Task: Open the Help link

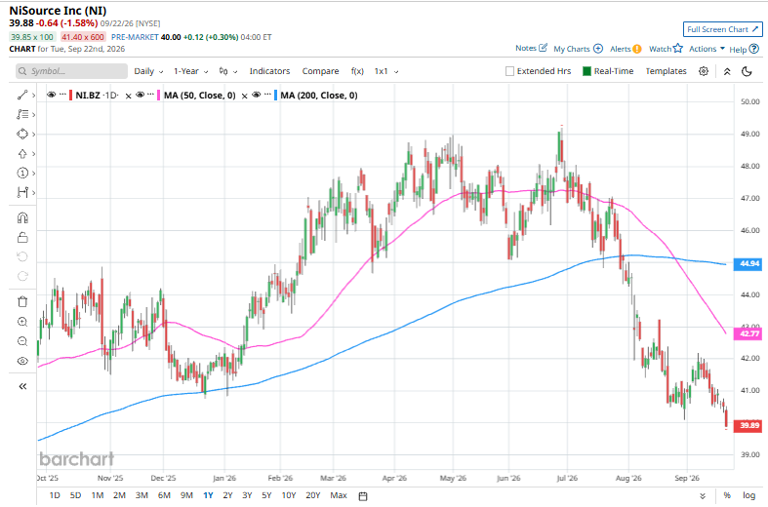Action: 744,49
